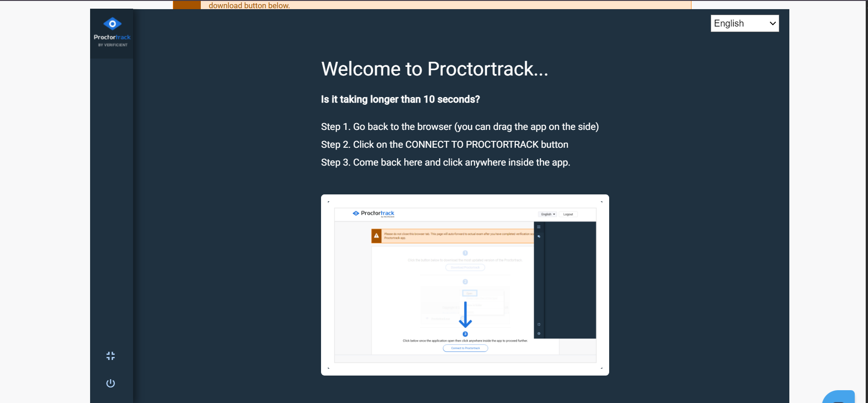
Task: Click the 'Step 3. Come back here' line
Action: click(445, 162)
